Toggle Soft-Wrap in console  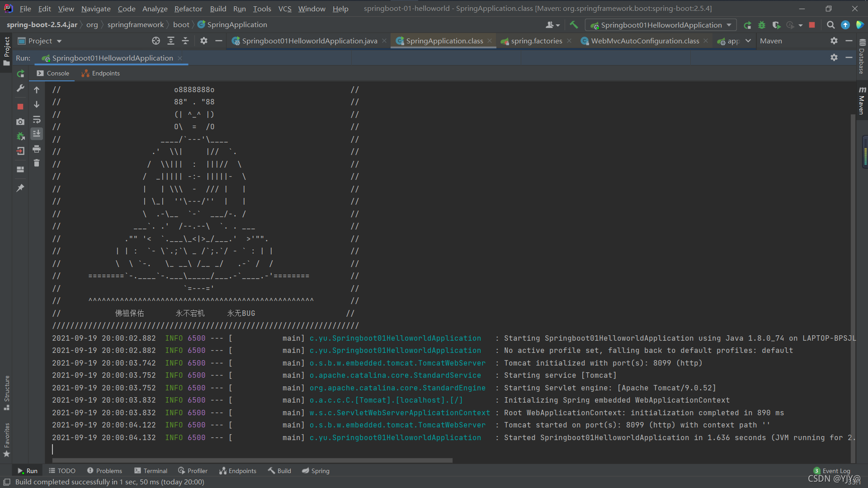37,120
